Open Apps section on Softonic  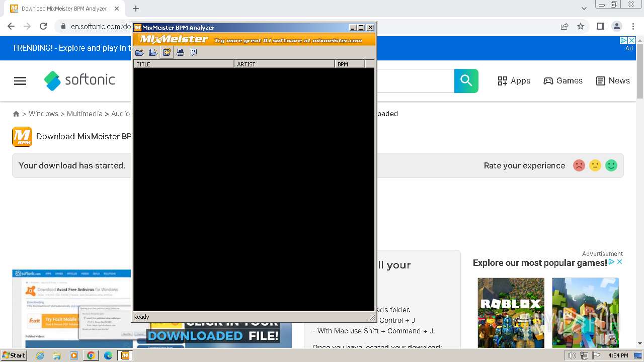pyautogui.click(x=514, y=81)
